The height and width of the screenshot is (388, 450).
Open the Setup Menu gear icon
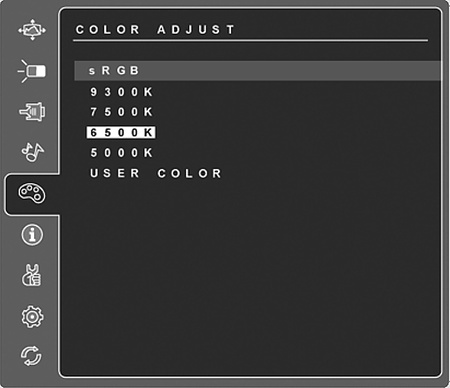32,316
